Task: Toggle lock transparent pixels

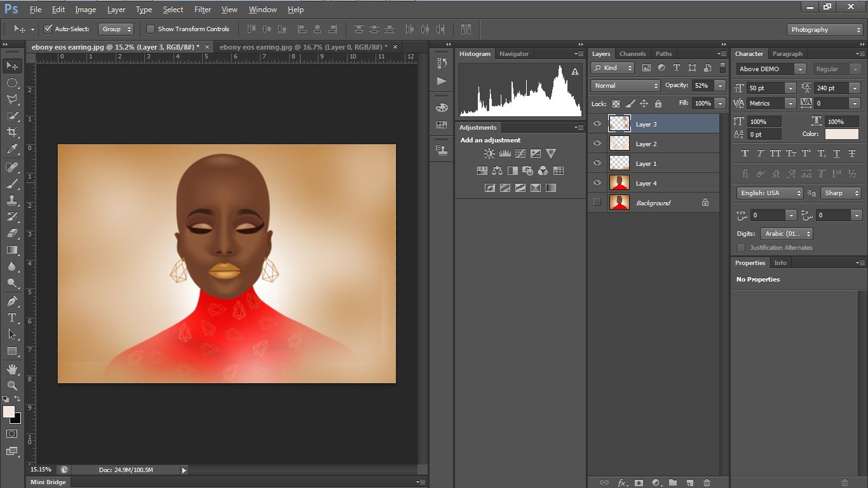Action: (616, 104)
